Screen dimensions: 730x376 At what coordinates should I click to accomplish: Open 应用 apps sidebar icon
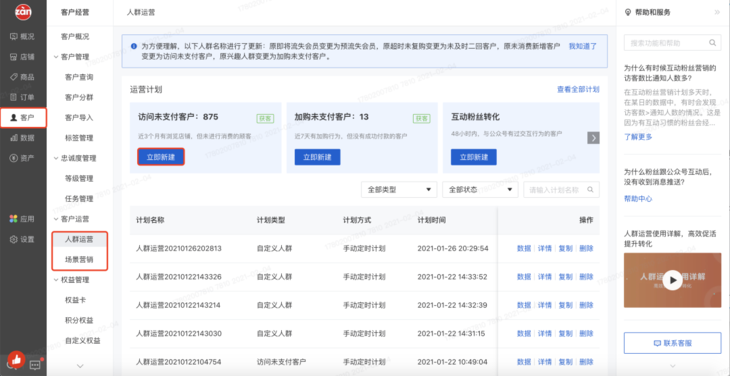pos(14,219)
